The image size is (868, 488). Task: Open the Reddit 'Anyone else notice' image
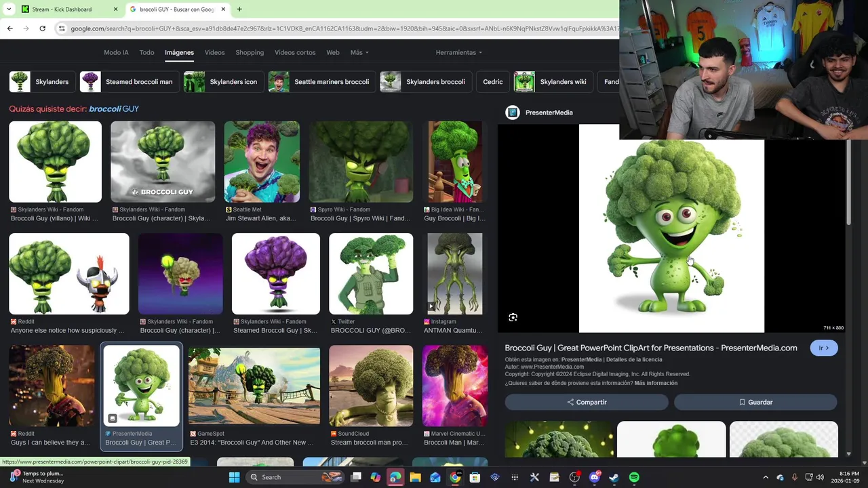pos(68,274)
